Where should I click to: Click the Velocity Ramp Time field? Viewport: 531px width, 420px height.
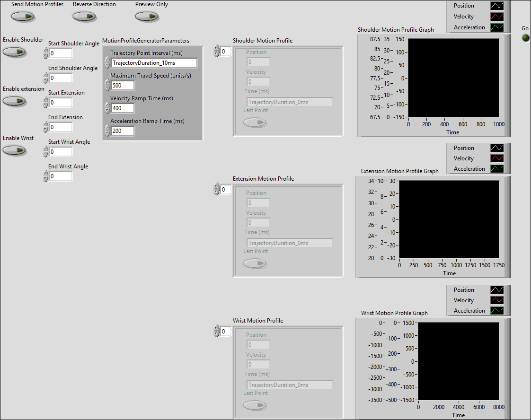click(x=123, y=108)
